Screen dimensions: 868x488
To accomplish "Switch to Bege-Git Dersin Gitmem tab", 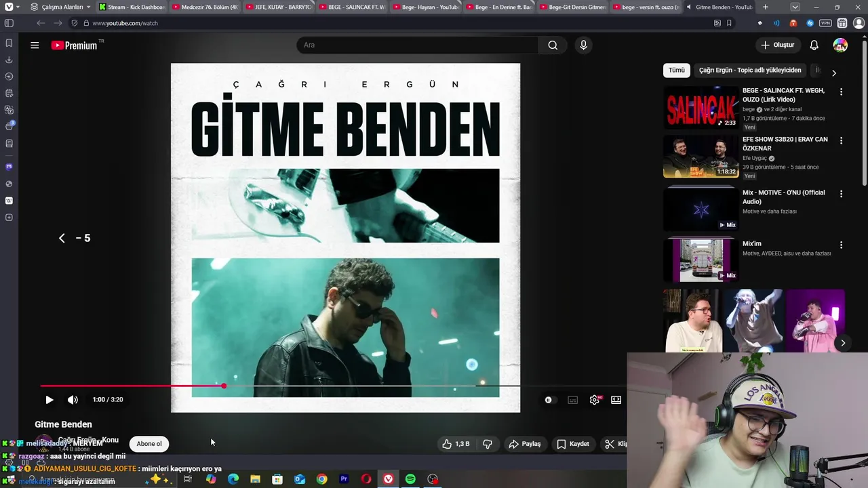I will point(573,7).
